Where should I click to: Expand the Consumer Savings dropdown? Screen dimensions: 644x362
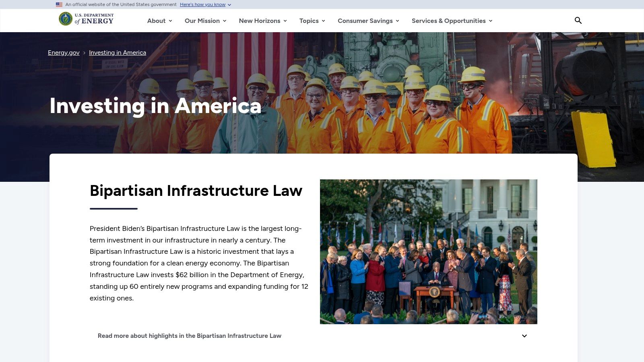368,21
